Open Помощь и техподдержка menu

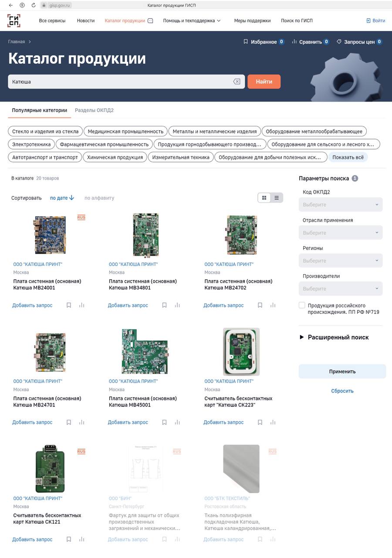tap(192, 20)
